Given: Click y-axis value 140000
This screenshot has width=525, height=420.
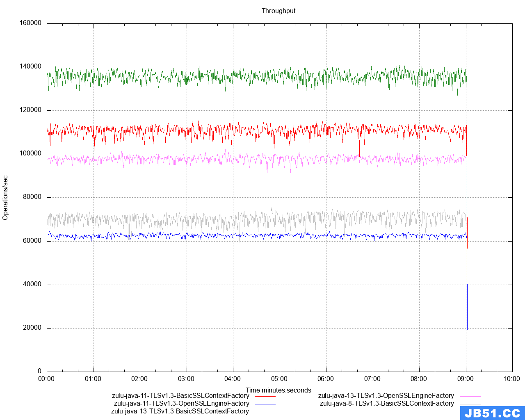Looking at the screenshot, I should tap(30, 66).
